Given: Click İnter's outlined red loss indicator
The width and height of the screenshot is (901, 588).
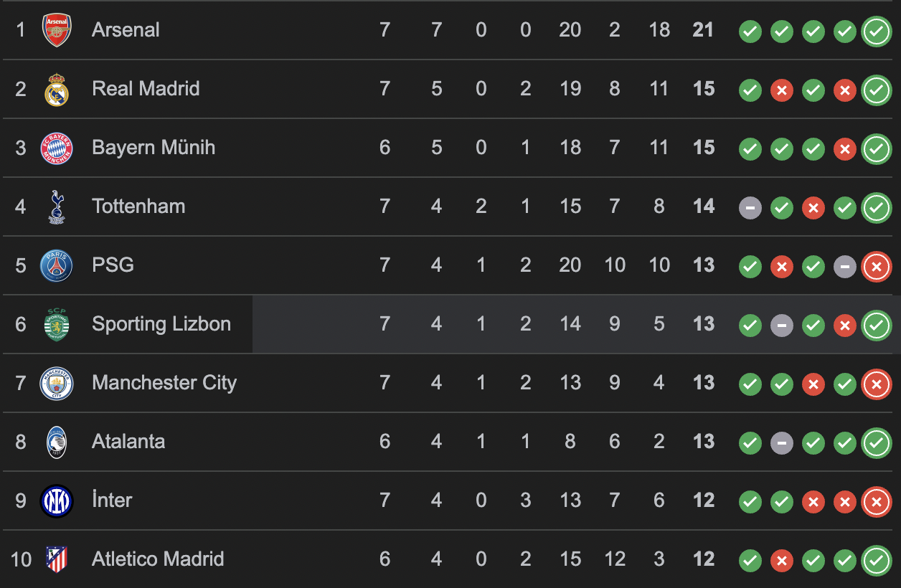Looking at the screenshot, I should click(x=876, y=501).
